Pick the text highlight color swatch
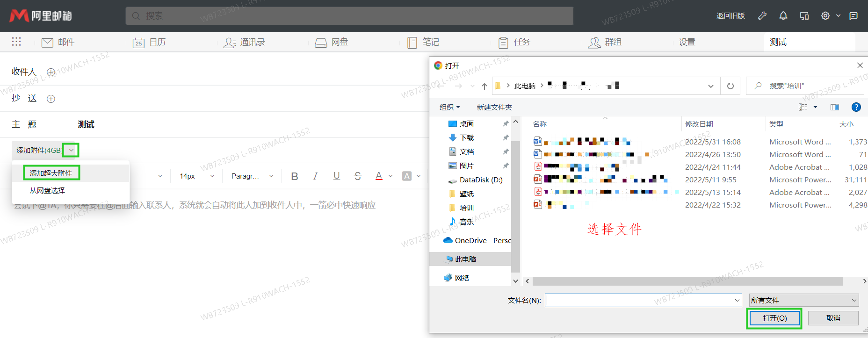The height and width of the screenshot is (338, 868). [x=407, y=176]
